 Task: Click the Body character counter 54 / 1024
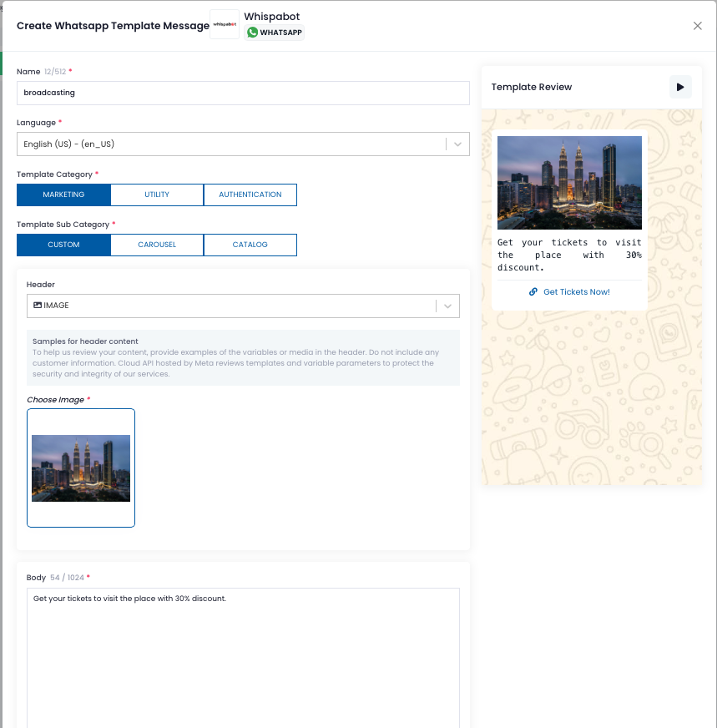coord(68,578)
